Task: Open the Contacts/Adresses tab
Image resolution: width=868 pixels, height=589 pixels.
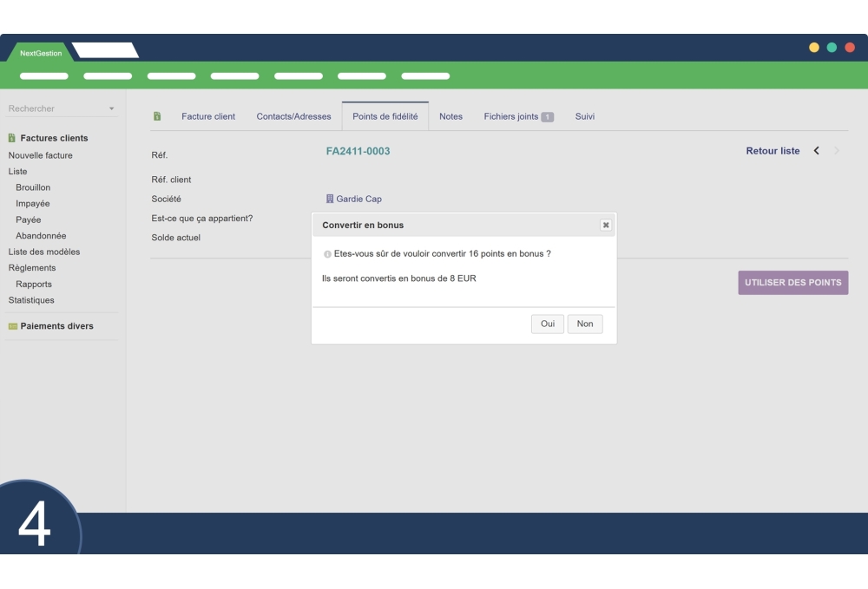Action: tap(293, 116)
